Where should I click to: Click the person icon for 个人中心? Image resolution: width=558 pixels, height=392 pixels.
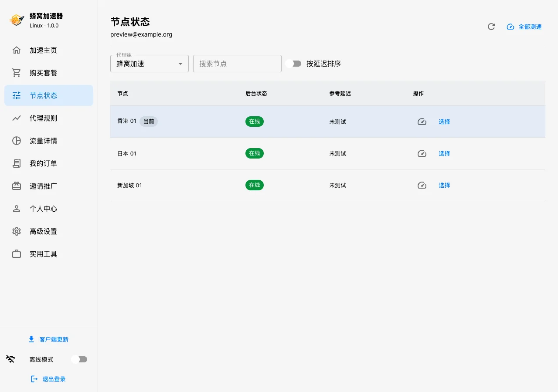(x=17, y=209)
